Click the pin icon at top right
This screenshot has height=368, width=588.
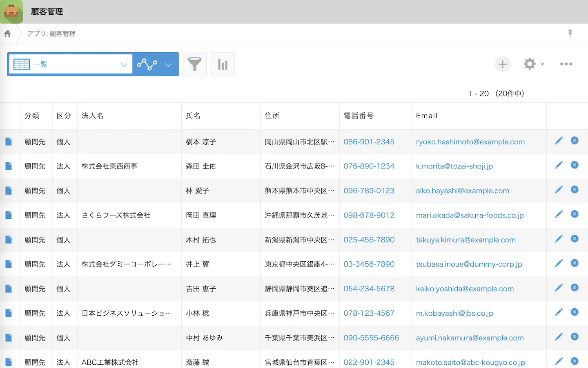point(570,34)
